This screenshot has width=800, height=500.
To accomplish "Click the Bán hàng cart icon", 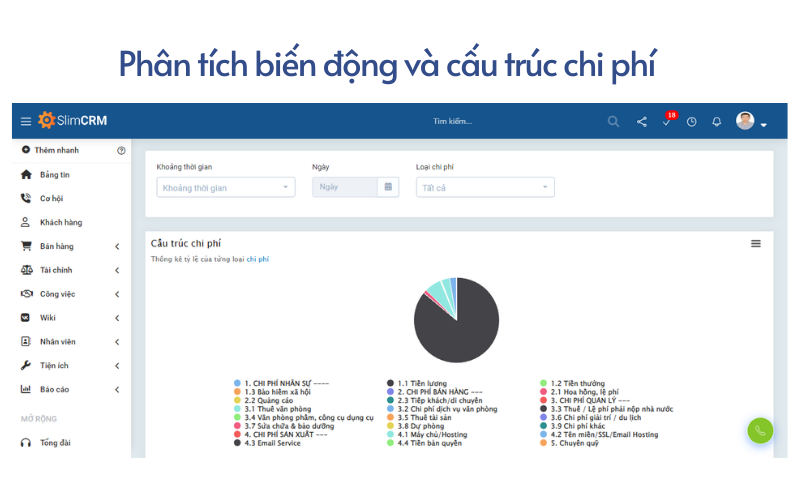I will point(26,246).
